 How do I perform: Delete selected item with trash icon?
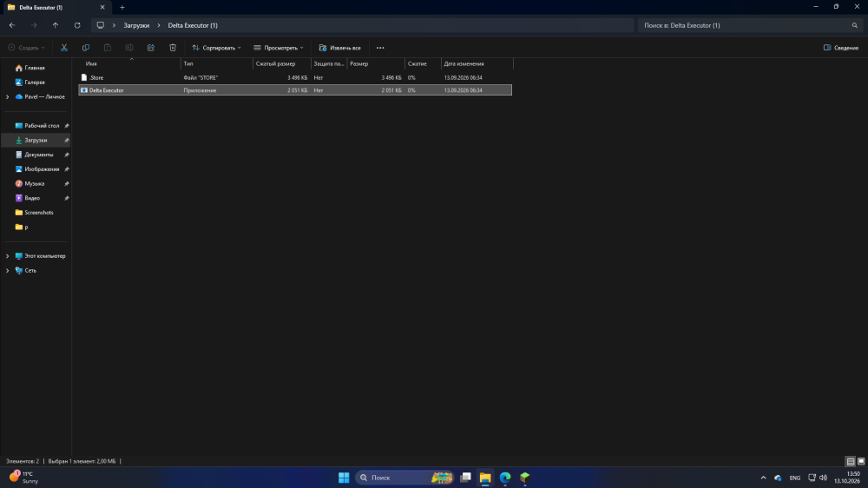pyautogui.click(x=173, y=48)
